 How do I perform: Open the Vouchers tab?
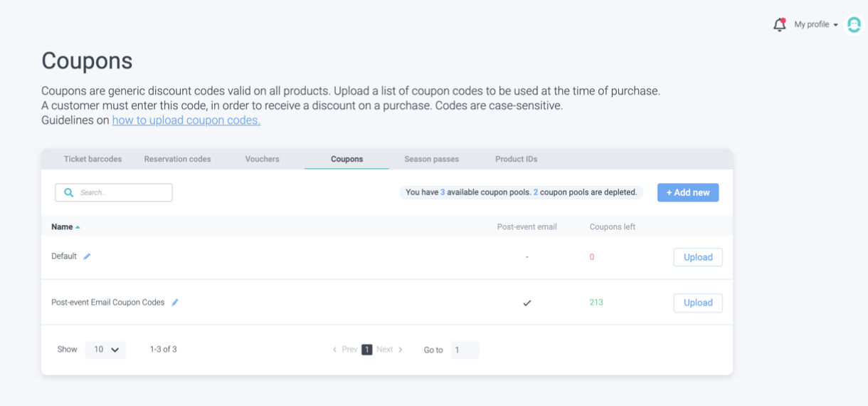click(x=262, y=159)
